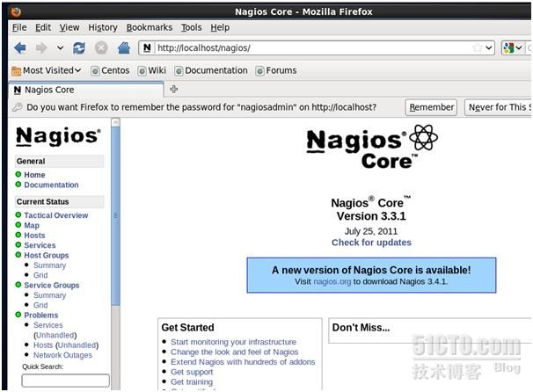Viewport: 533px width, 392px height.
Task: Click the Nagios logo in sidebar
Action: pyautogui.click(x=58, y=136)
